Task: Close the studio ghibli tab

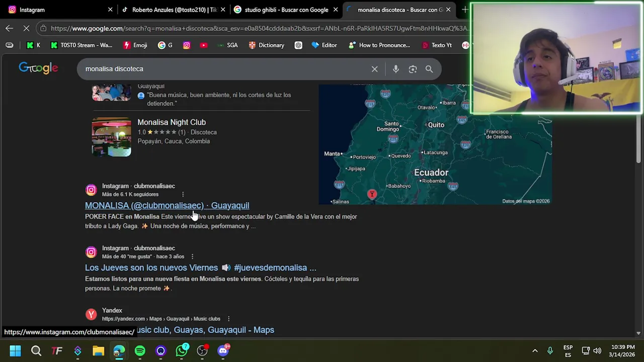Action: [336, 10]
